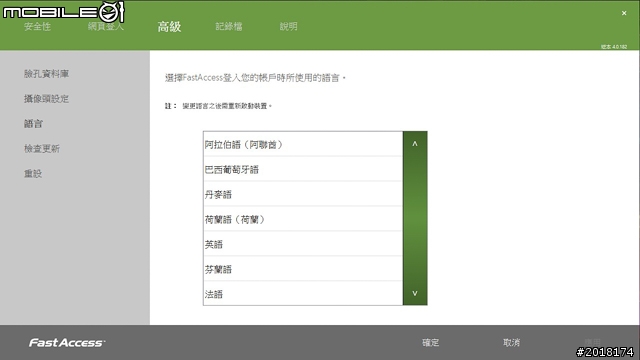640x360 pixels.
Task: Choose 芬蘭語 from the language list
Action: [x=303, y=269]
